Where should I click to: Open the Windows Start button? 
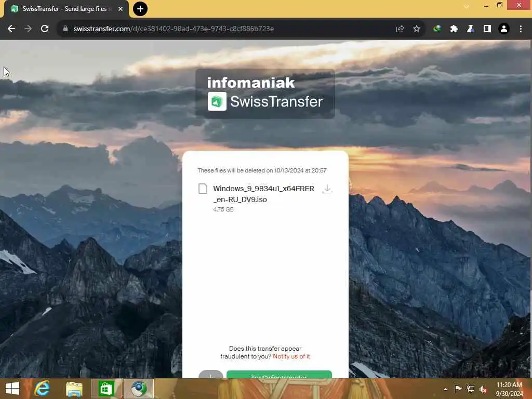(12, 389)
